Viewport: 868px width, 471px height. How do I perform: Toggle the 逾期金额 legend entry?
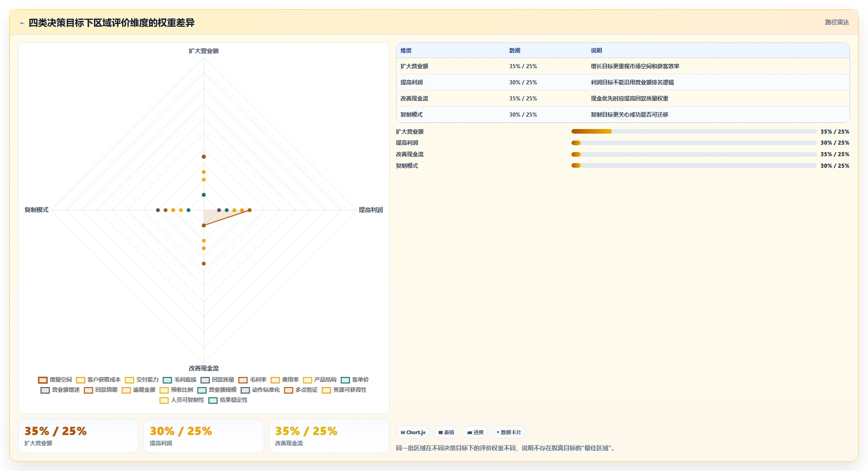[139, 390]
